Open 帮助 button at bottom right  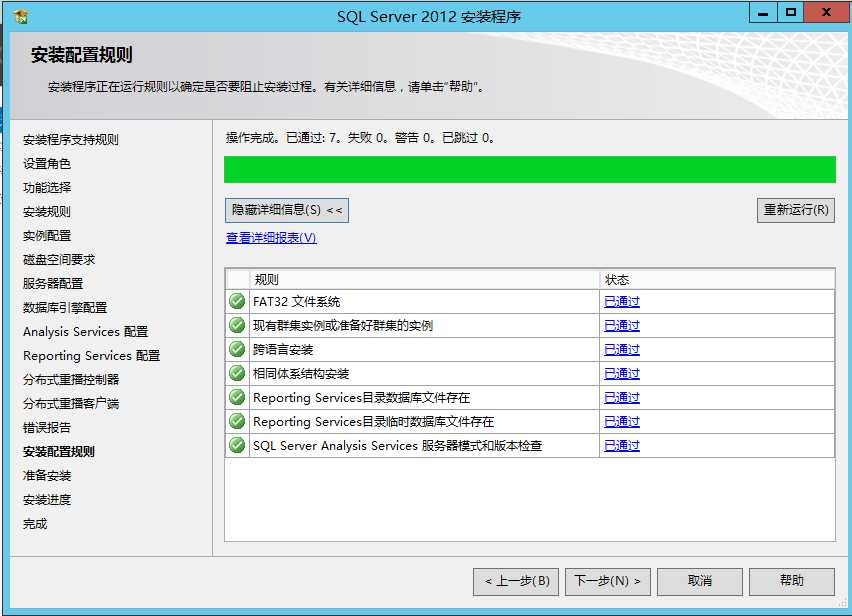[791, 581]
